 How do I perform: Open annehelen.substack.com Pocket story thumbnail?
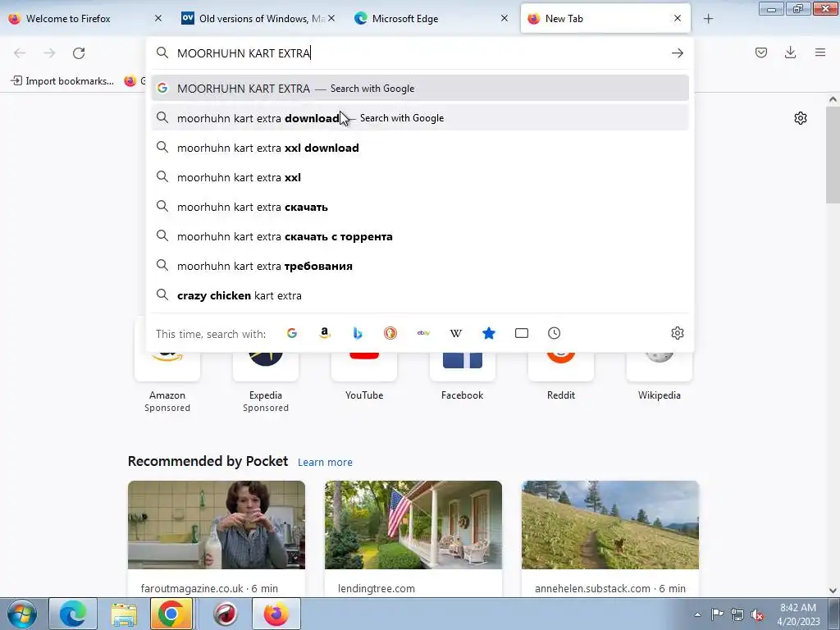pyautogui.click(x=610, y=525)
